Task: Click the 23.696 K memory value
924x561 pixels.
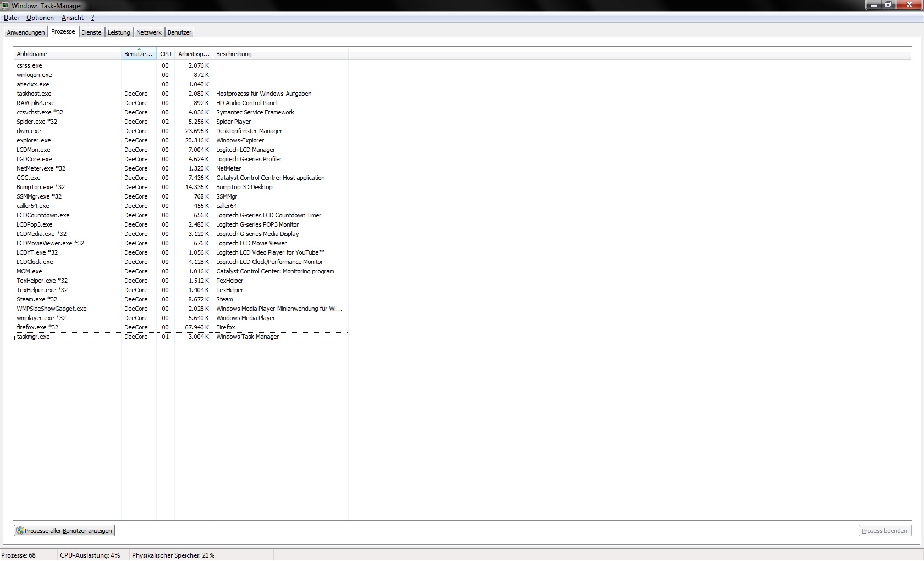Action: coord(197,131)
